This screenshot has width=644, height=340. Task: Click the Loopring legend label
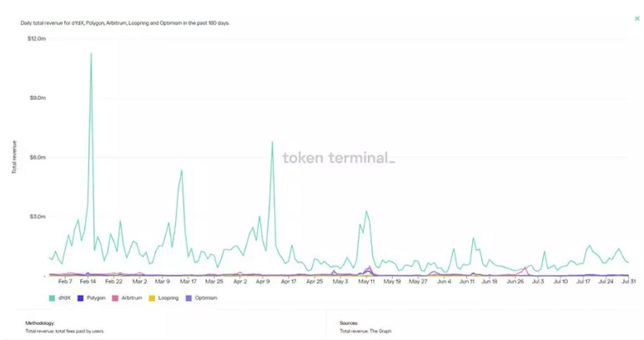pyautogui.click(x=167, y=297)
